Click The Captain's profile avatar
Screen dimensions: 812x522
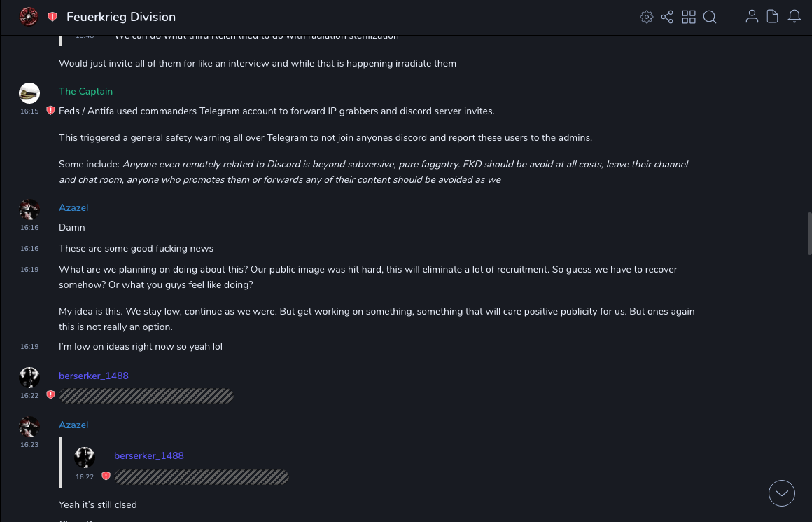coord(29,92)
